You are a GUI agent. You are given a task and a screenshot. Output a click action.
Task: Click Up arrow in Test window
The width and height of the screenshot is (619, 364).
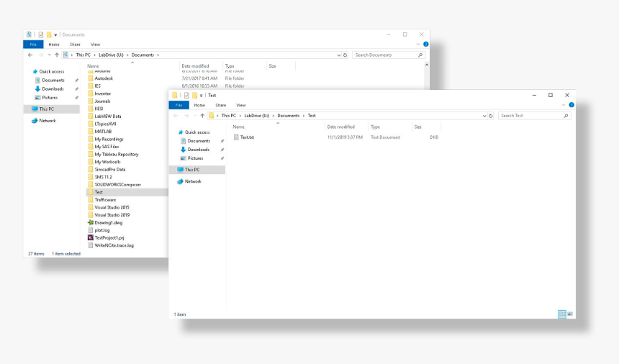(202, 116)
